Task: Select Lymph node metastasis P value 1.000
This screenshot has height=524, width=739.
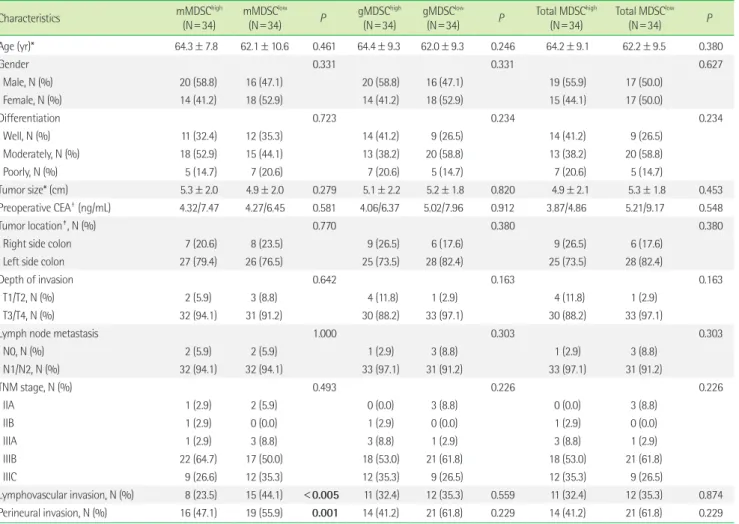Action: coord(325,333)
